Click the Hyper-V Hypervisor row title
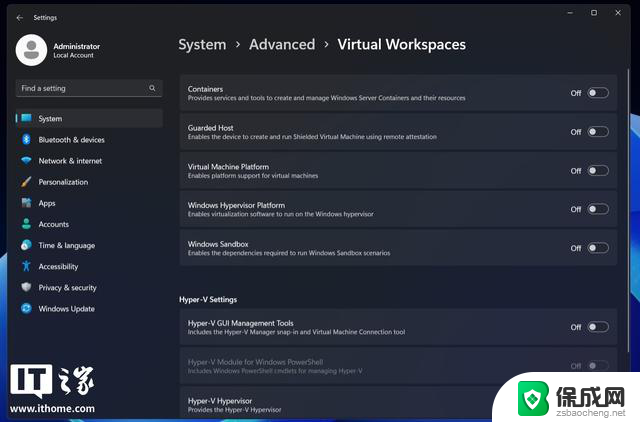The height and width of the screenshot is (422, 640). 220,401
